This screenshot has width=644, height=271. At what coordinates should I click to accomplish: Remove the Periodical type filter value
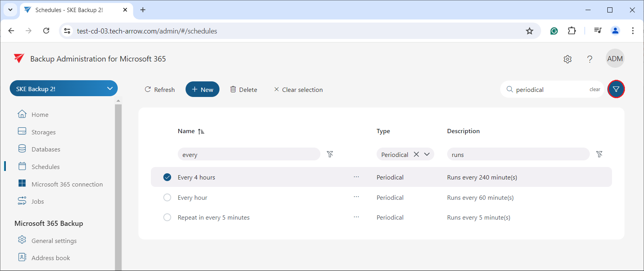click(x=416, y=154)
